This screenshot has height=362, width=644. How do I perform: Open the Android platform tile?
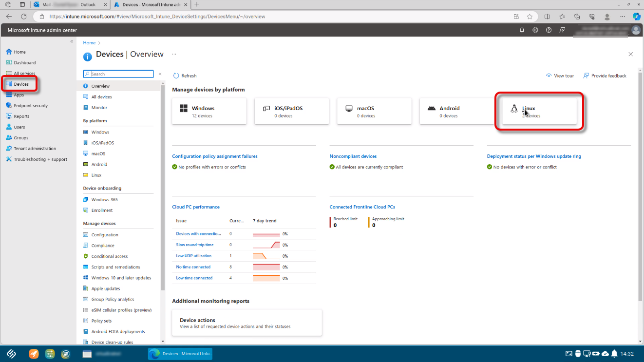pyautogui.click(x=456, y=112)
